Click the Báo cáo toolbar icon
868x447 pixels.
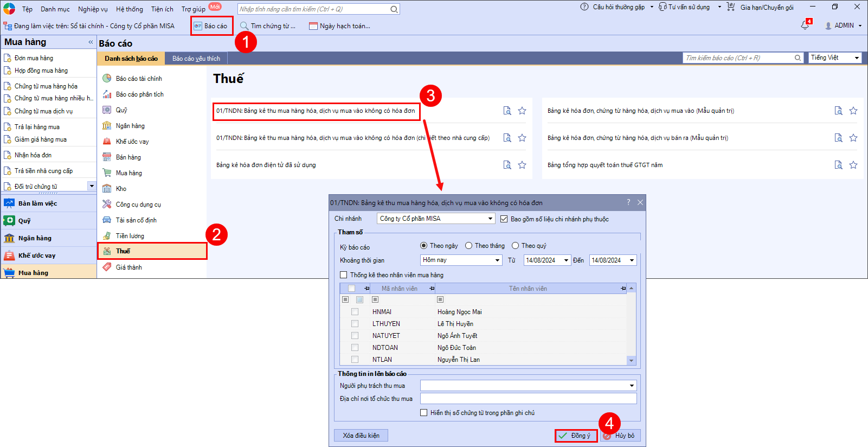click(211, 26)
